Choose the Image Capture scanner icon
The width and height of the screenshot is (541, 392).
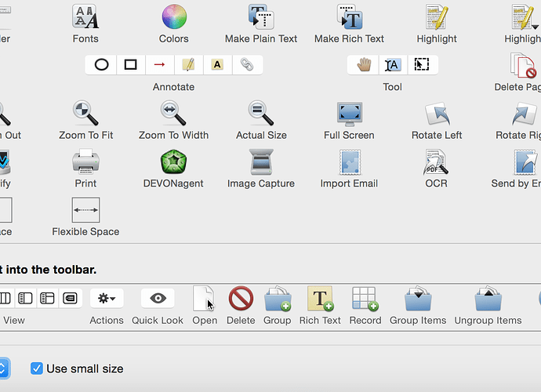pyautogui.click(x=261, y=162)
